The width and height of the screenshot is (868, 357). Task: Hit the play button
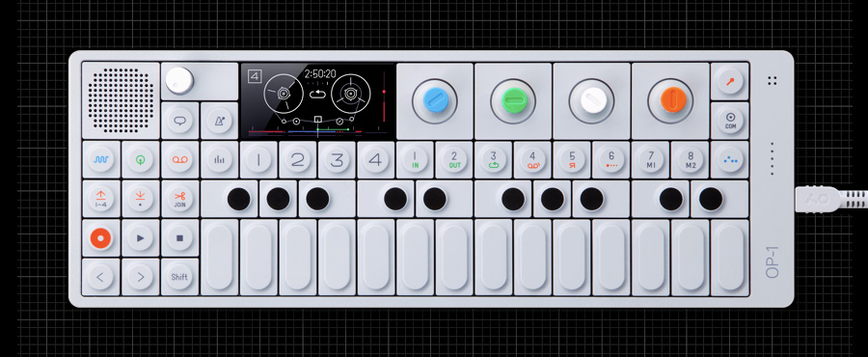140,238
